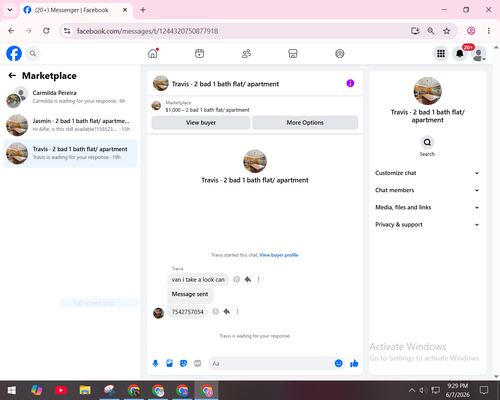
Task: Click the browser back arrow
Action: 11,31
